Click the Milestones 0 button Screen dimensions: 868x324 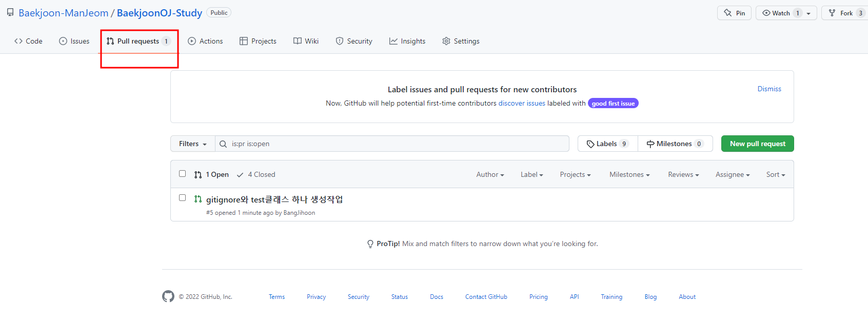click(x=675, y=144)
